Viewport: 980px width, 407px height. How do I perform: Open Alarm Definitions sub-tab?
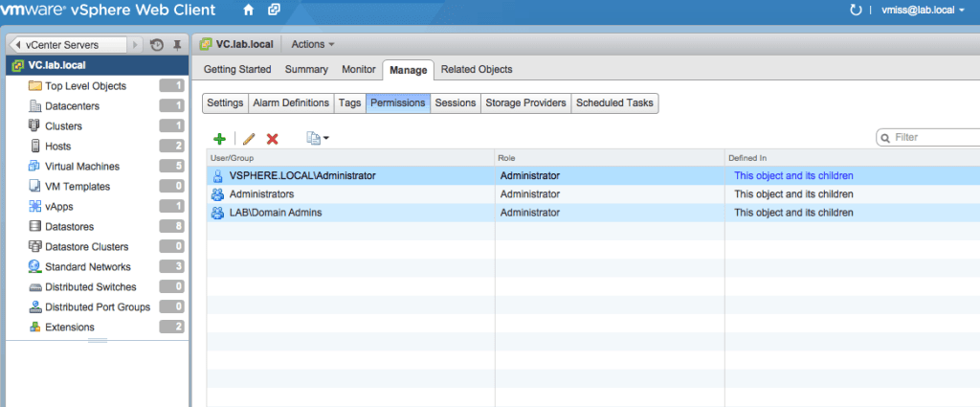(291, 103)
